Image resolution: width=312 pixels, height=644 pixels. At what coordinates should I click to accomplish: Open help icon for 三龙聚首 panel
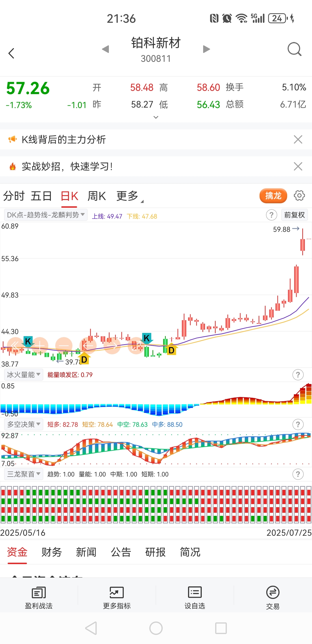[x=298, y=474]
